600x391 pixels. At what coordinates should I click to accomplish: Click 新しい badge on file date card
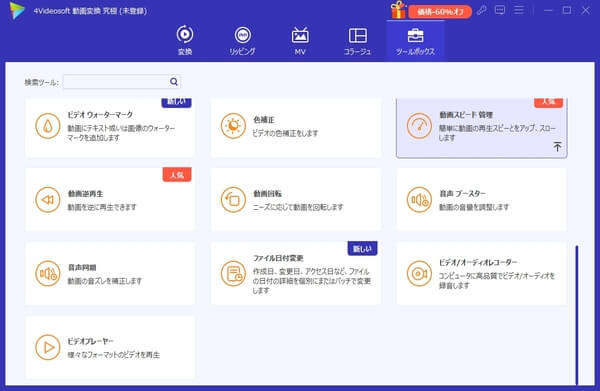[x=362, y=249]
